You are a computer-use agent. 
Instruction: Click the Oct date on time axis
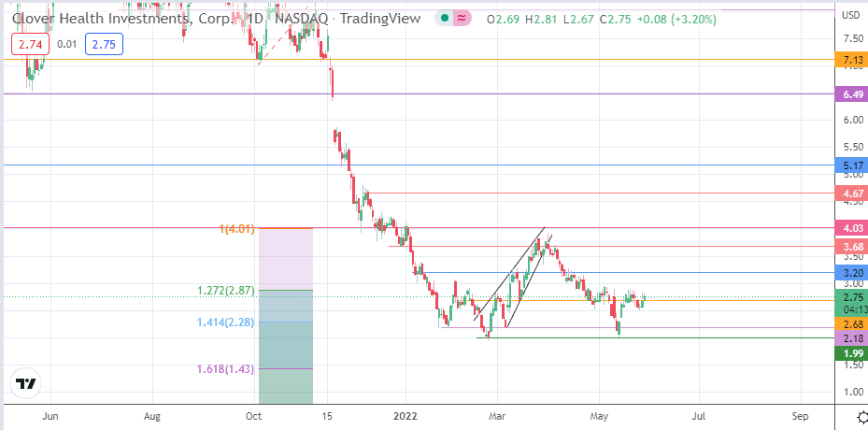pos(255,416)
